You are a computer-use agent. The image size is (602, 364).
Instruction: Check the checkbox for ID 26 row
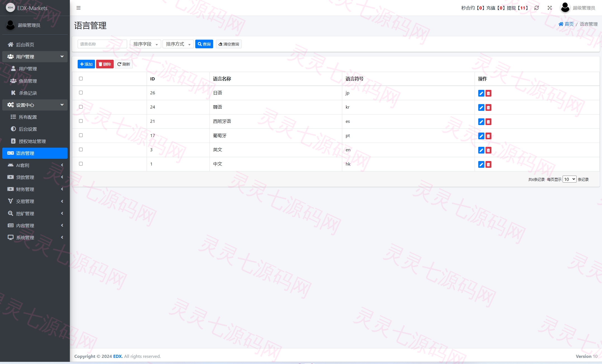[81, 92]
